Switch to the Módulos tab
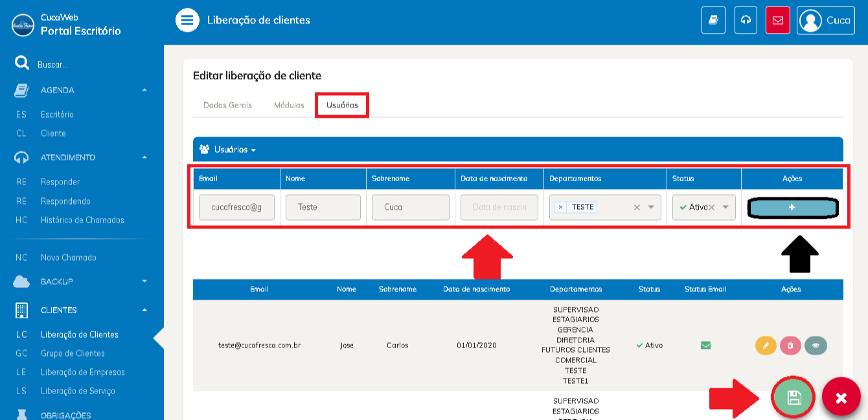Screen dimensions: 868x420 coord(289,105)
